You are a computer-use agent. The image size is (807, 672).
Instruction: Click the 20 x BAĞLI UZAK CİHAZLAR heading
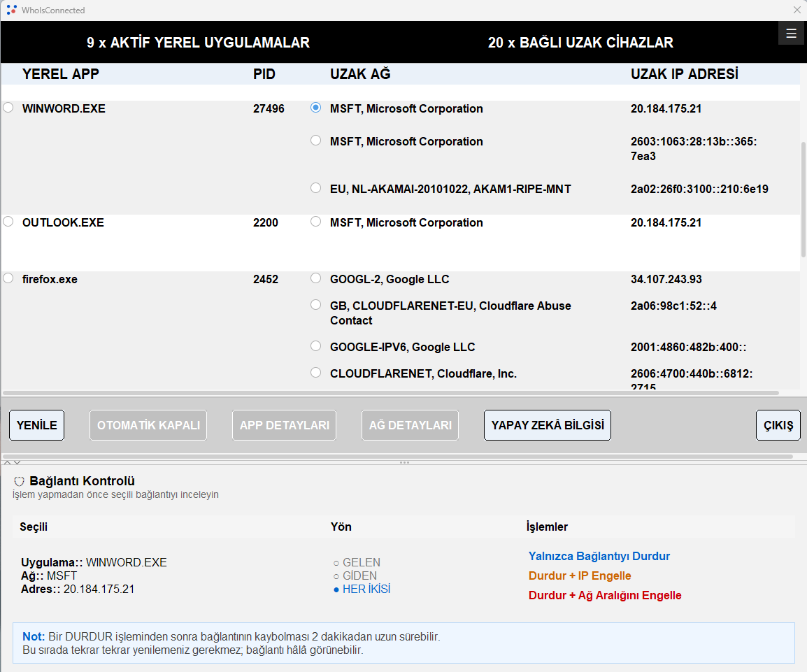click(x=580, y=42)
